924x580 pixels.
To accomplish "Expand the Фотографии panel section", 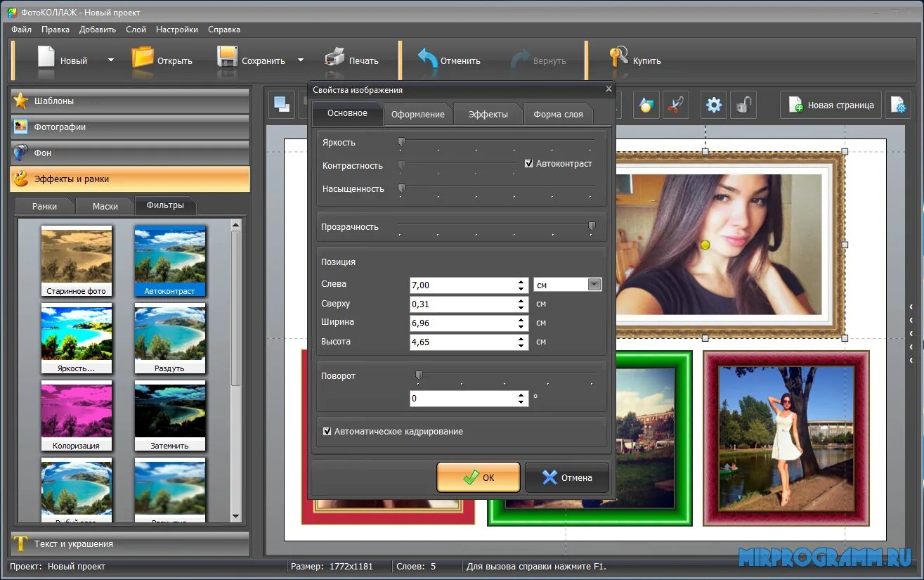I will pos(130,127).
